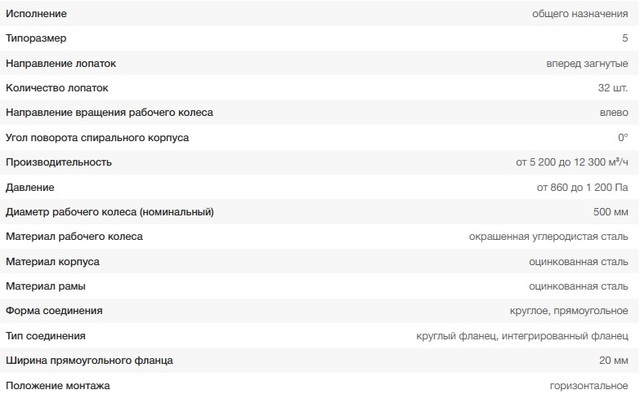Click the 'Производительность' label
Screen dimensions: 640x403
58,162
